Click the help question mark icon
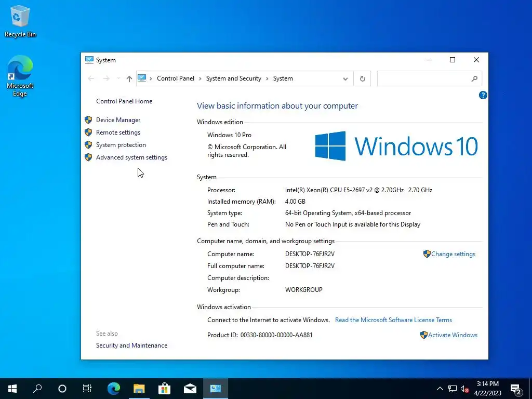 click(483, 96)
